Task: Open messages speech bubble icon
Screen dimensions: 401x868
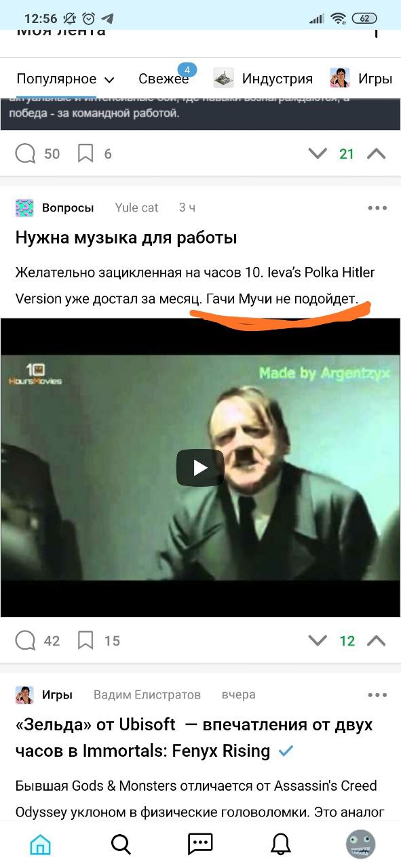Action: coord(200,844)
